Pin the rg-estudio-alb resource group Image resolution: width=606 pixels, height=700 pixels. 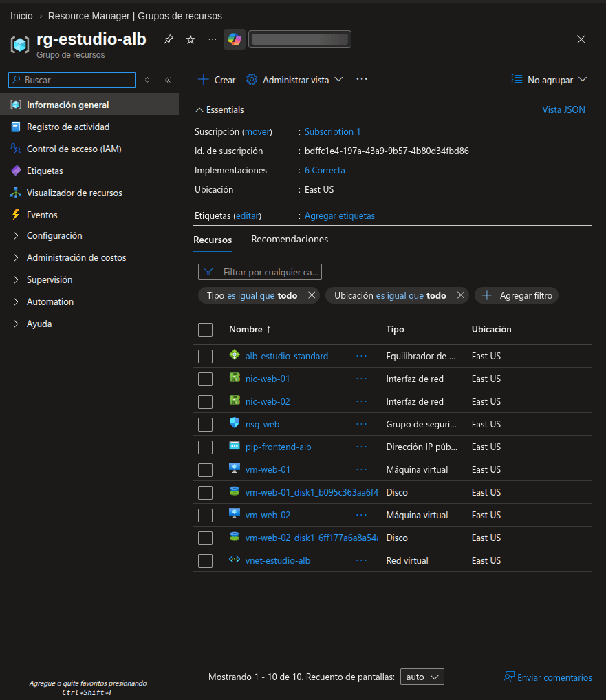[x=168, y=40]
